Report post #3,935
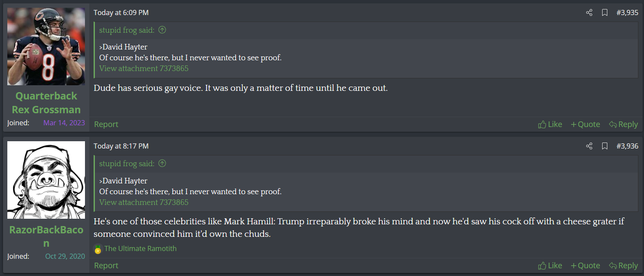644x276 pixels. 106,124
